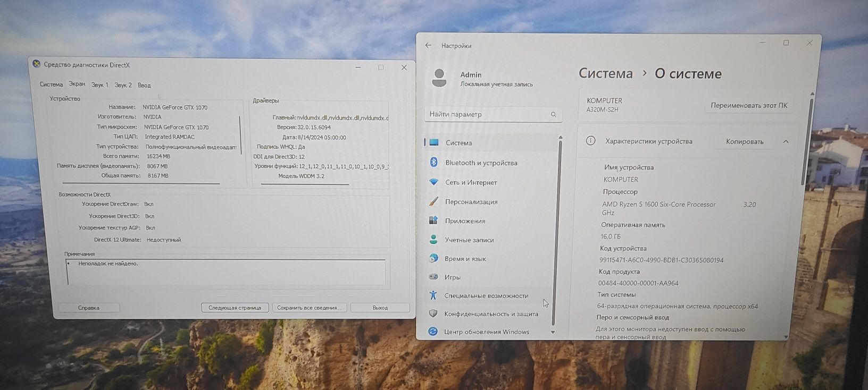
Task: Click the 16,0 ГБ RAM value
Action: click(611, 236)
